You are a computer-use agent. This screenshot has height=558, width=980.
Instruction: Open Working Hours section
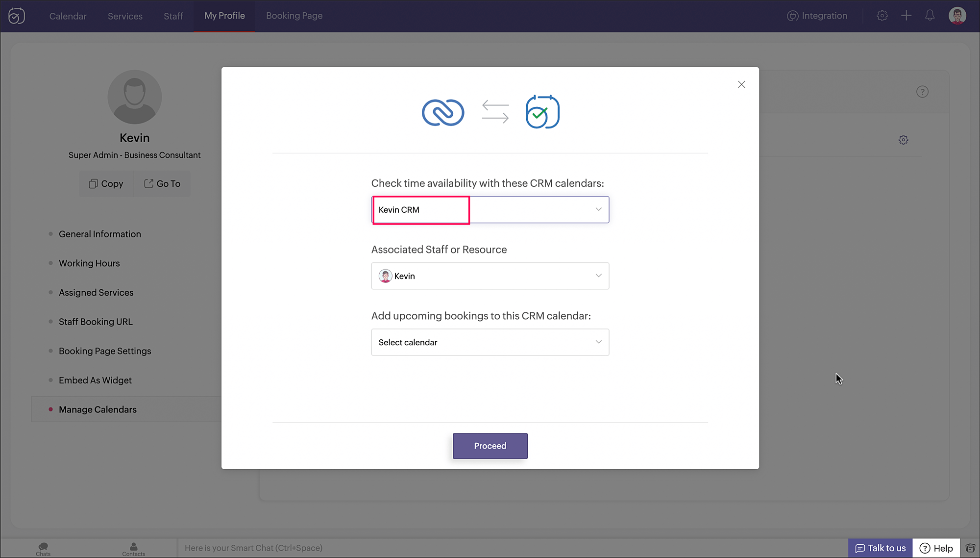point(89,263)
